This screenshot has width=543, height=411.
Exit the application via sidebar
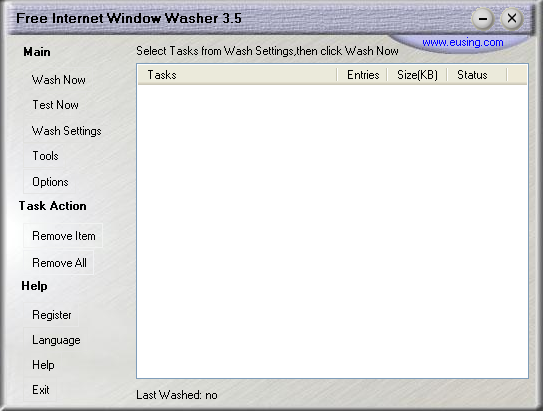tap(41, 390)
